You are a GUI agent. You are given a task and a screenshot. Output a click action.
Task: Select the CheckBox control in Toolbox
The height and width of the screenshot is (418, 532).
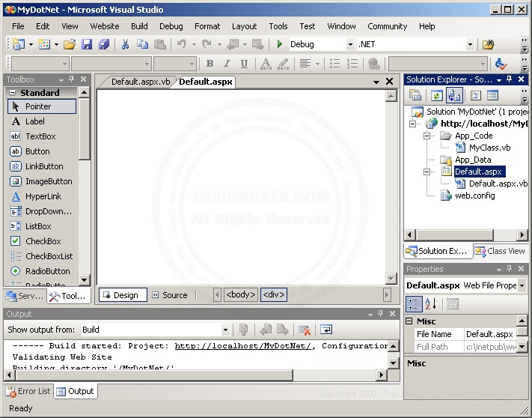pyautogui.click(x=42, y=241)
